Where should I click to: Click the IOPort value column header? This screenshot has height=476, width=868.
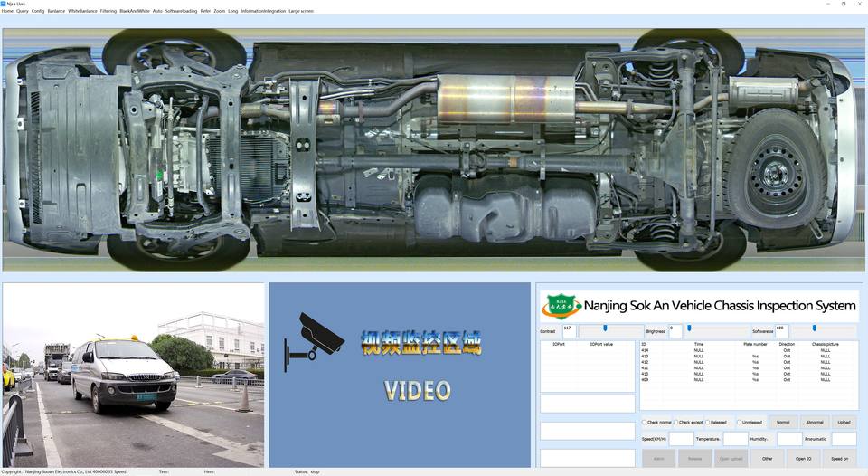[601, 344]
